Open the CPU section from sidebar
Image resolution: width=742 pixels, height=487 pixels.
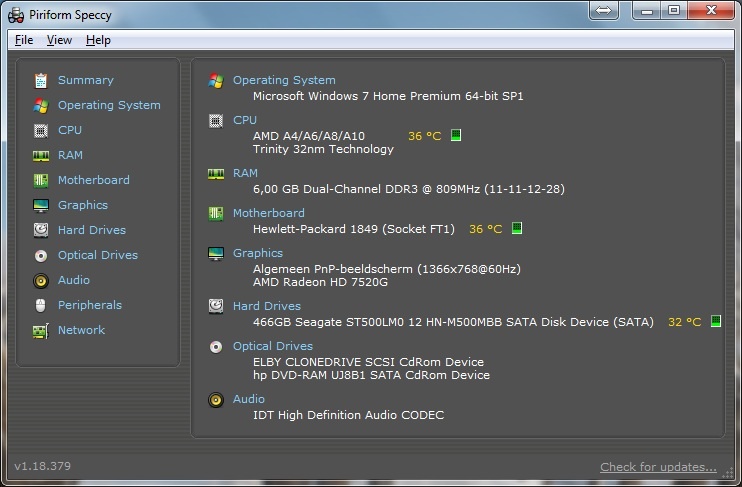(x=70, y=130)
